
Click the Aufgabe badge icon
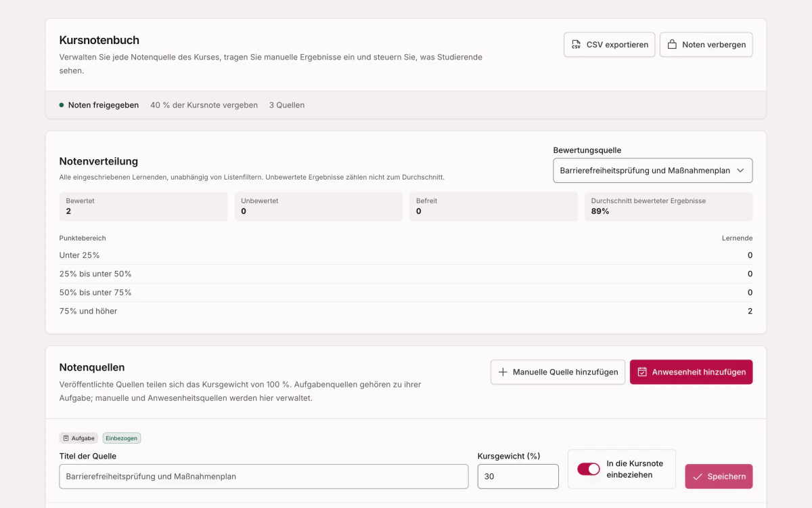pyautogui.click(x=66, y=438)
